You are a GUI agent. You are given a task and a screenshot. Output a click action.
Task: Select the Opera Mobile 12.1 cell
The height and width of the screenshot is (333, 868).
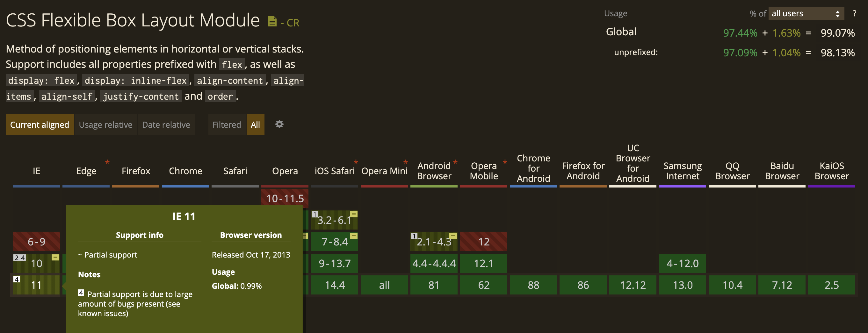484,263
